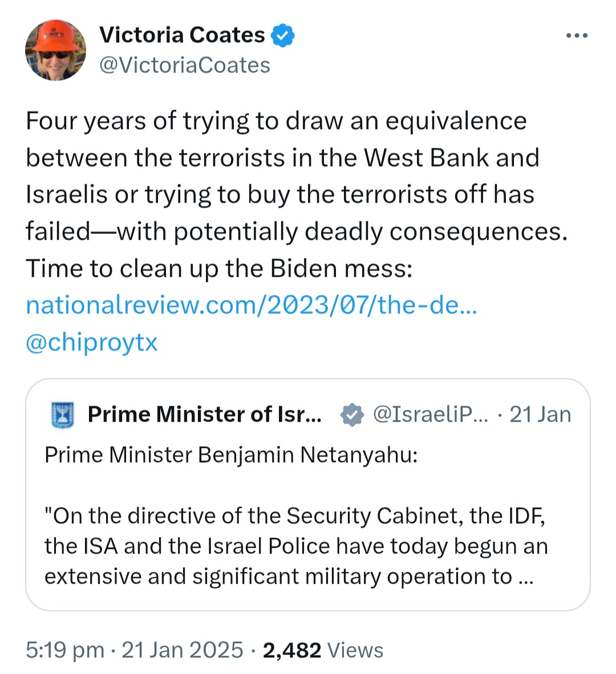Click the Israeli emblem avatar in quoted post
This screenshot has width=616, height=674.
[x=63, y=415]
